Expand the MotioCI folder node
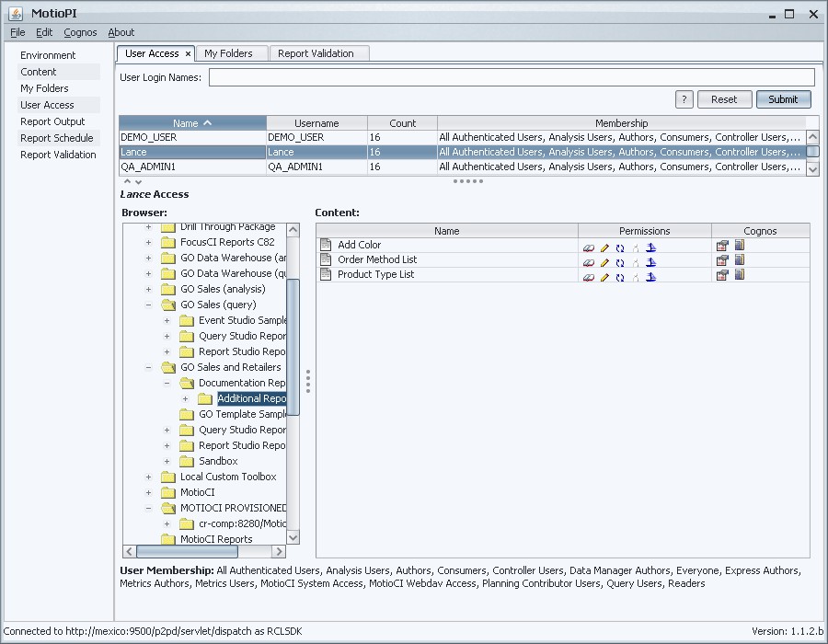Screen dimensions: 828x644 click(x=148, y=492)
